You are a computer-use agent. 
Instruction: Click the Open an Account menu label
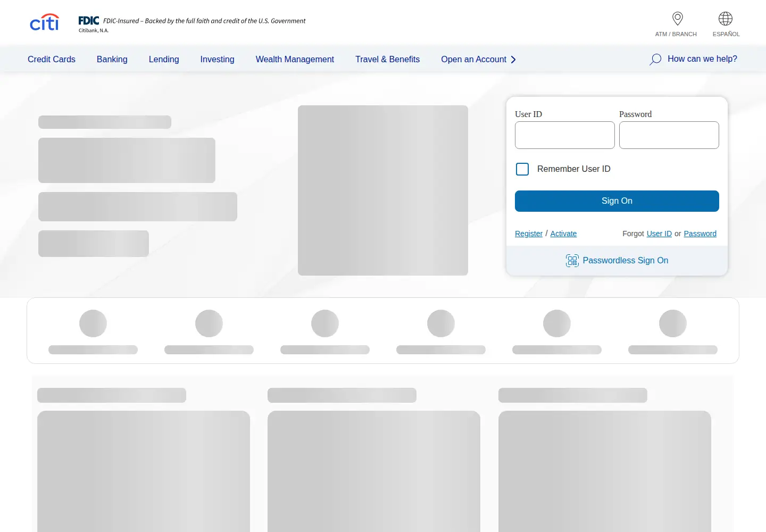point(473,59)
